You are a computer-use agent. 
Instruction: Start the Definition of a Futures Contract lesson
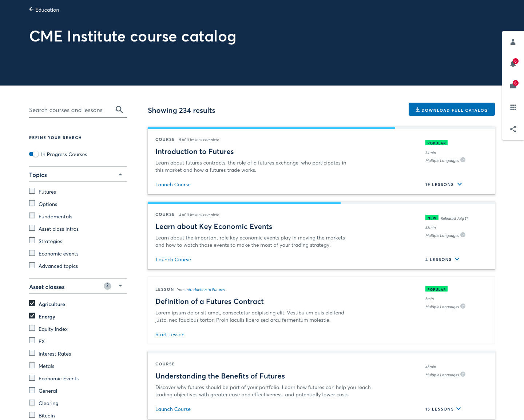click(x=170, y=334)
